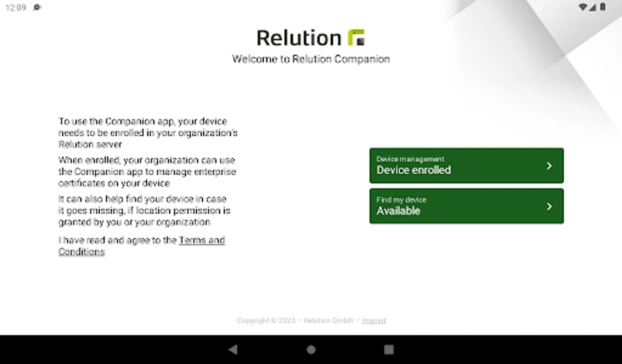The width and height of the screenshot is (622, 364).
Task: Click the 'I have read and agree to the' text
Action: (x=117, y=240)
